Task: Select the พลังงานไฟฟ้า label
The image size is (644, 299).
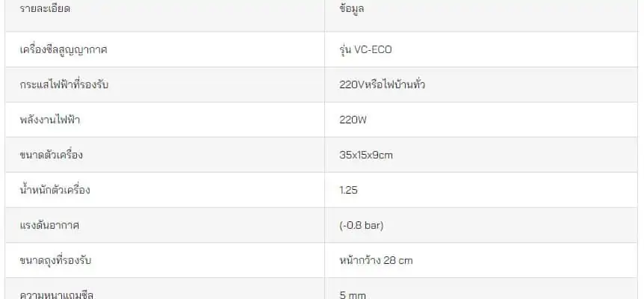Action: coord(50,120)
